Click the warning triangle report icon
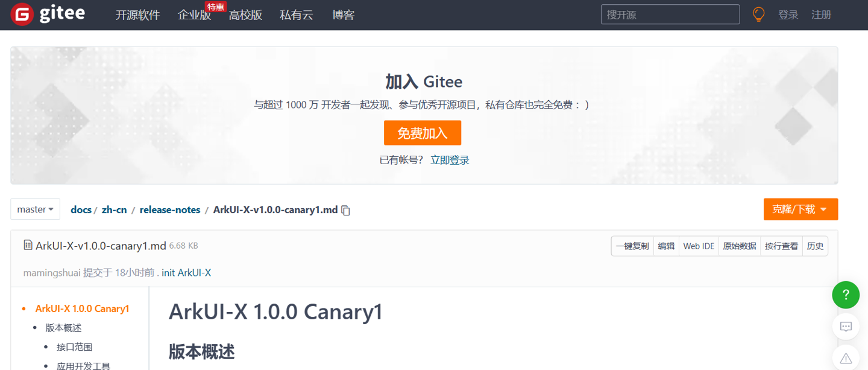The width and height of the screenshot is (868, 370). point(846,358)
